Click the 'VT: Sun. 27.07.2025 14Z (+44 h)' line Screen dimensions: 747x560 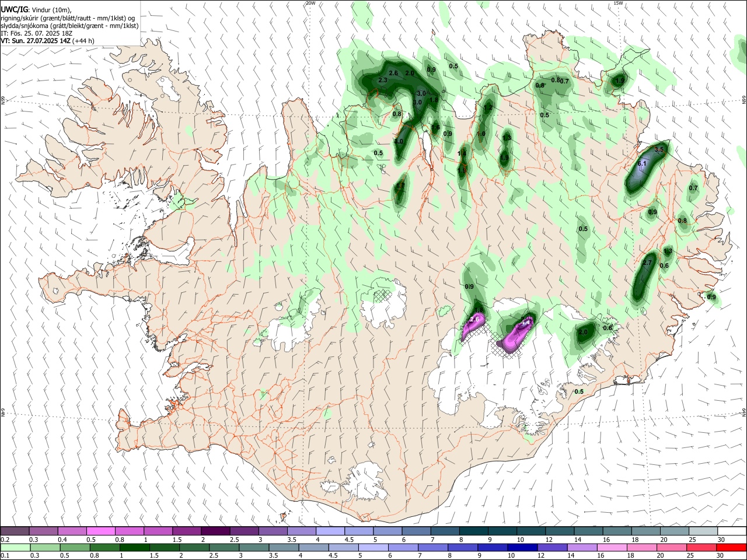pyautogui.click(x=47, y=41)
